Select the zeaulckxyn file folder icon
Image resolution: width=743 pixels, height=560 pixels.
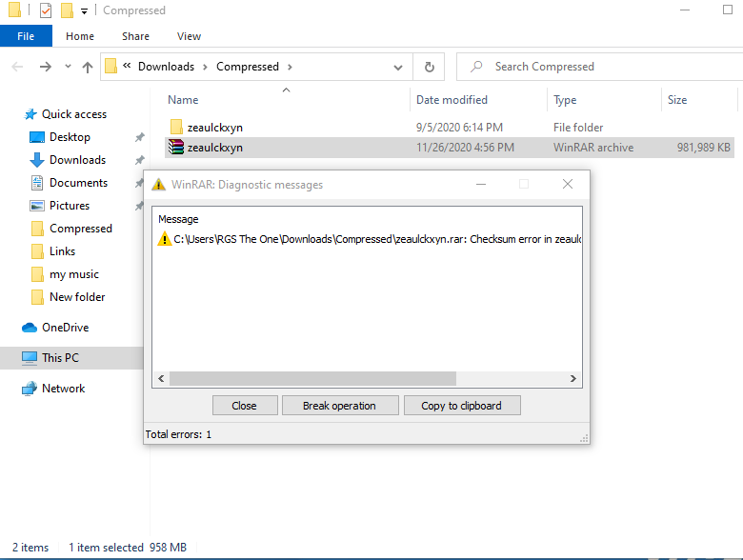176,127
